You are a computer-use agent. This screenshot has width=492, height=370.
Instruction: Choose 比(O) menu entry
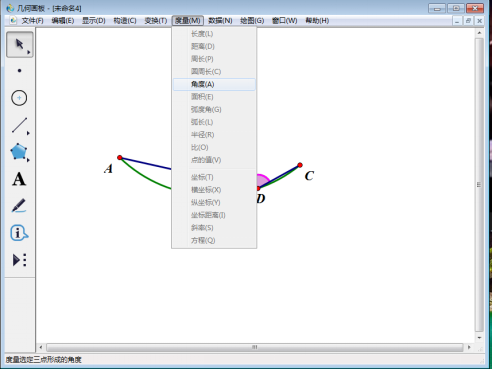pyautogui.click(x=214, y=148)
